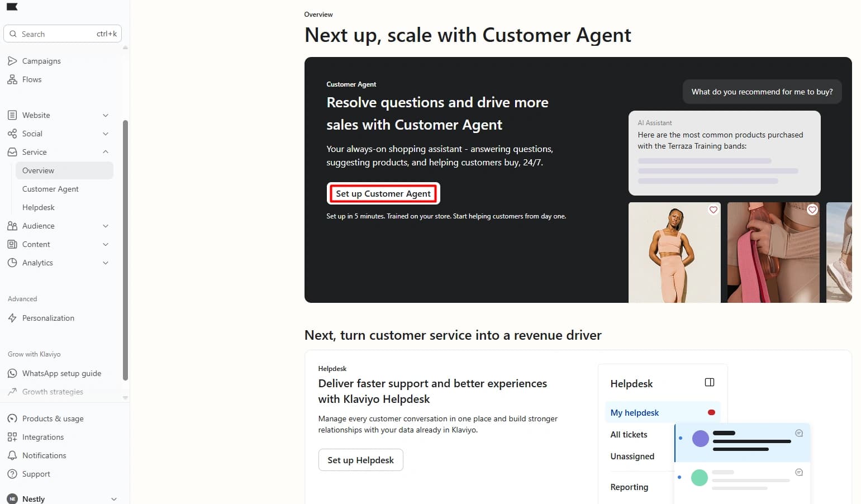Open Service Overview page

pyautogui.click(x=64, y=170)
